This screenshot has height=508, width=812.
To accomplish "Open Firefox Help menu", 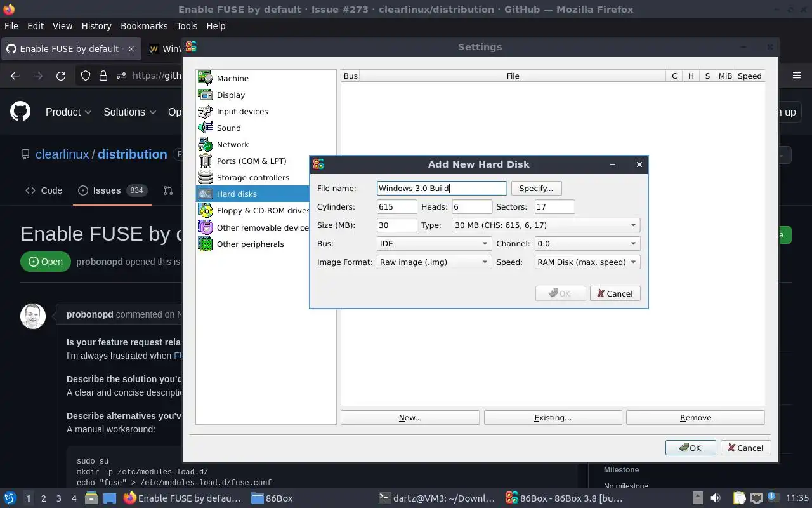I will (216, 26).
